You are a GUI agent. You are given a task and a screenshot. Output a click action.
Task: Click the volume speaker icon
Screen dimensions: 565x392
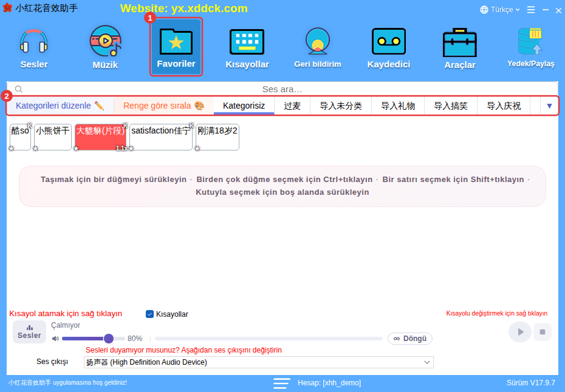pyautogui.click(x=55, y=339)
